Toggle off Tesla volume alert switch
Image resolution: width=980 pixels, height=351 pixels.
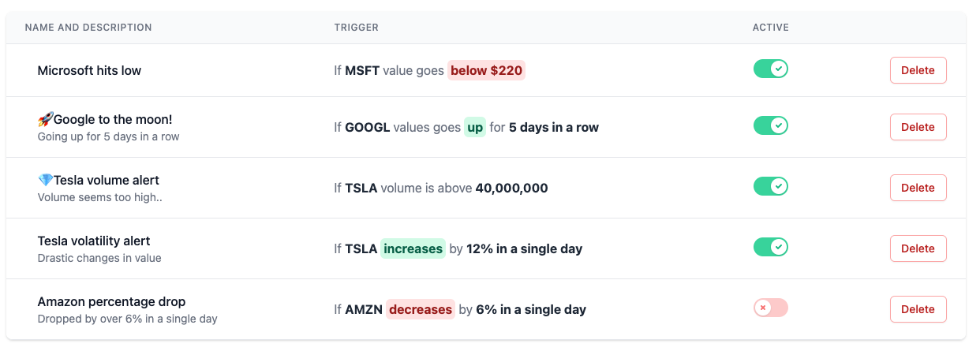[x=771, y=186]
